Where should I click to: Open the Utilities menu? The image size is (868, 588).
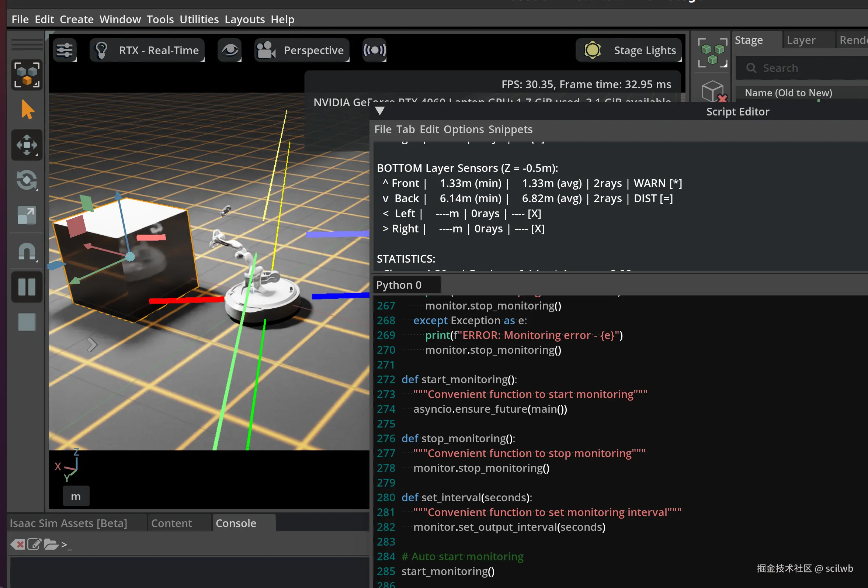click(199, 20)
